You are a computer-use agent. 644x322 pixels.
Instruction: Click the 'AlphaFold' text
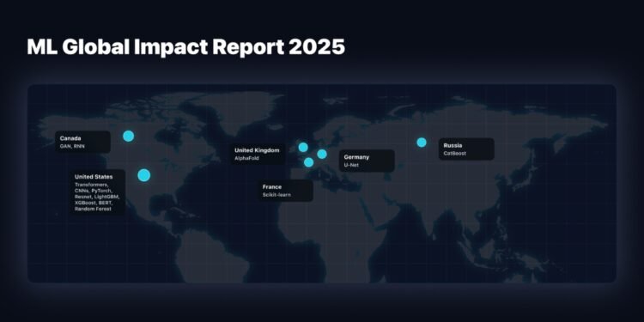click(246, 158)
